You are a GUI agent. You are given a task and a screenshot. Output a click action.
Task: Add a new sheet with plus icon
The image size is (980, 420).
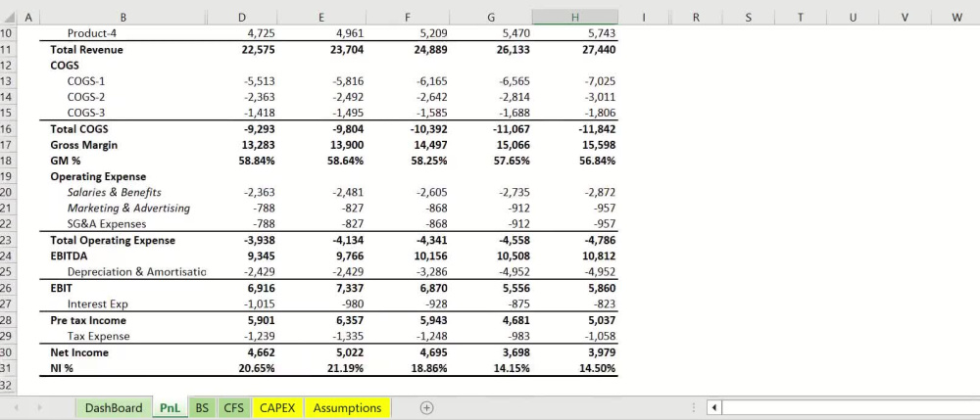[x=427, y=408]
